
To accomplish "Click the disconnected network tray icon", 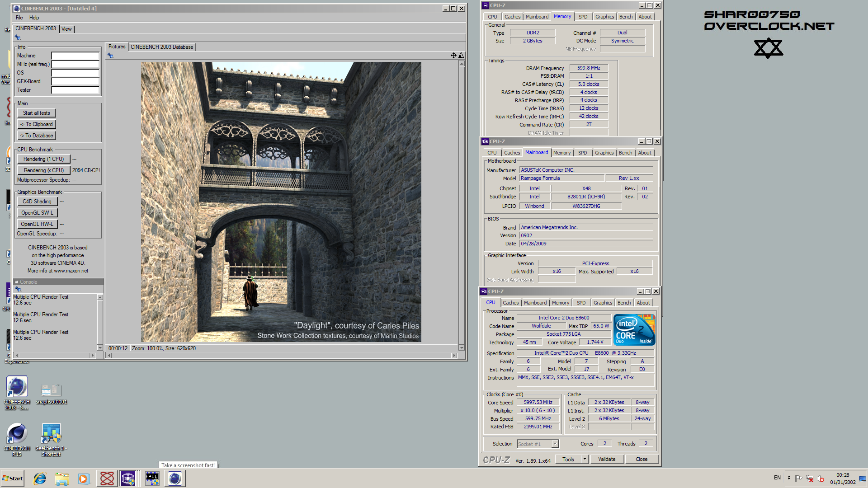I will [810, 478].
